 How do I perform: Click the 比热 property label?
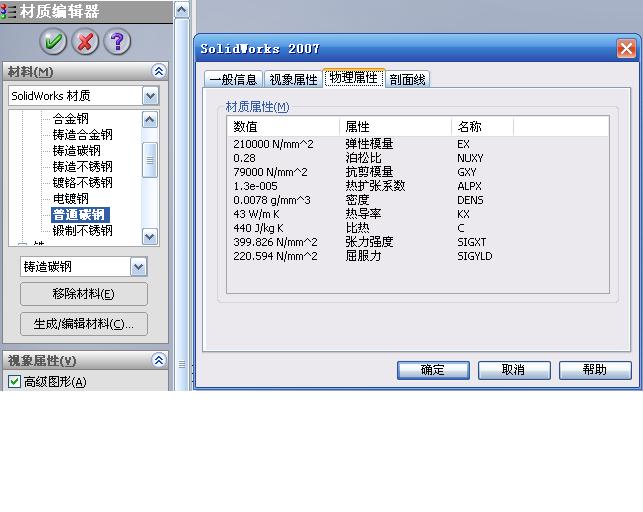click(357, 228)
